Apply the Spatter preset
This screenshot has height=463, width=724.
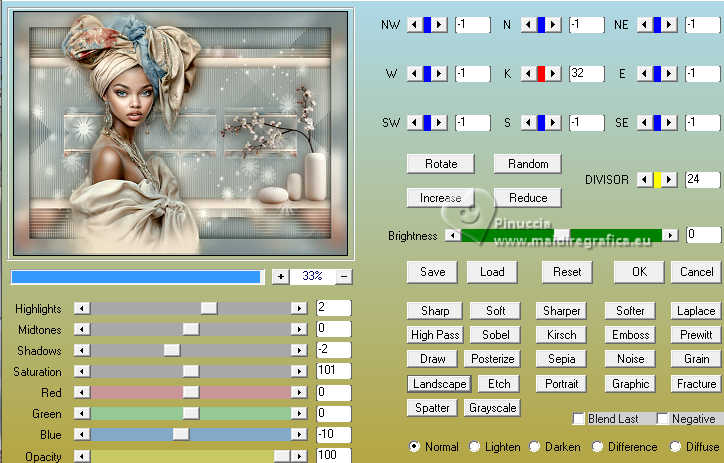click(432, 408)
